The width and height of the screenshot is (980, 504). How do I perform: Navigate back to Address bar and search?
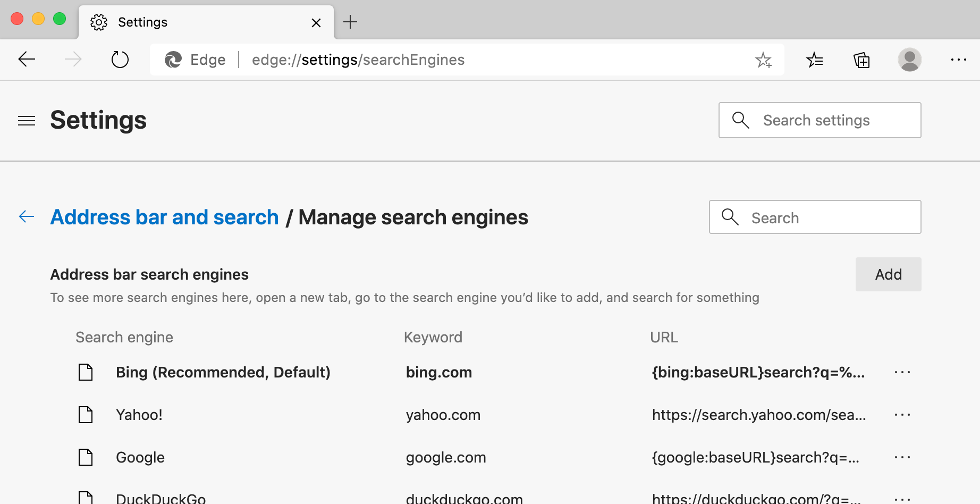click(164, 217)
